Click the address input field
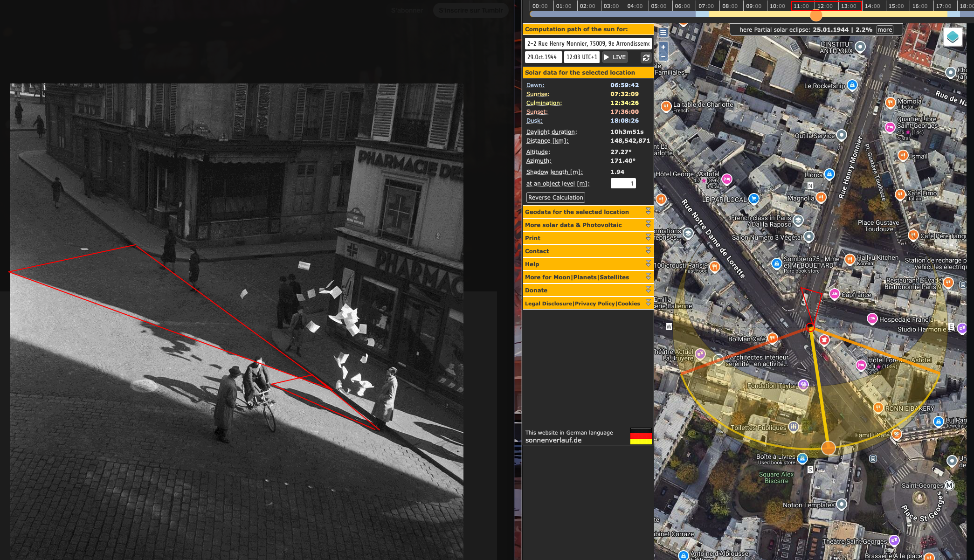This screenshot has height=560, width=974. click(x=588, y=43)
